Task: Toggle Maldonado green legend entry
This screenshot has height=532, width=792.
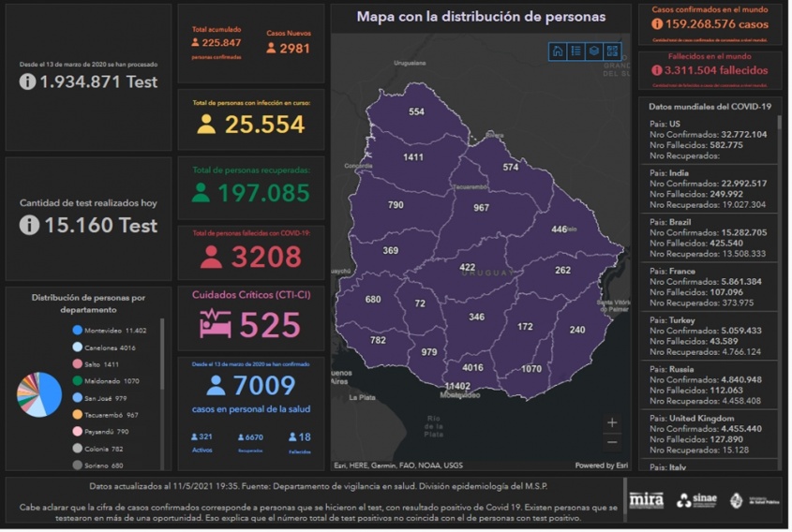Action: coord(77,381)
